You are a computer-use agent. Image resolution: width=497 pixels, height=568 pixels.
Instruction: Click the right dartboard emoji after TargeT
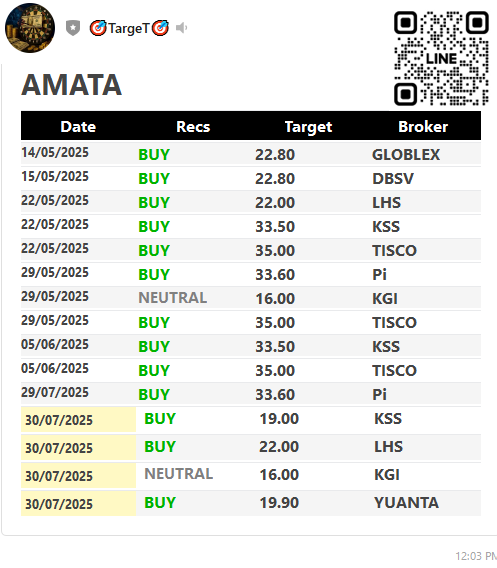[160, 28]
